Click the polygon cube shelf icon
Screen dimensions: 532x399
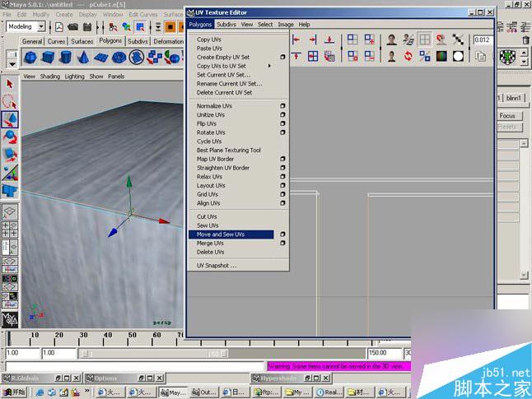coord(49,57)
